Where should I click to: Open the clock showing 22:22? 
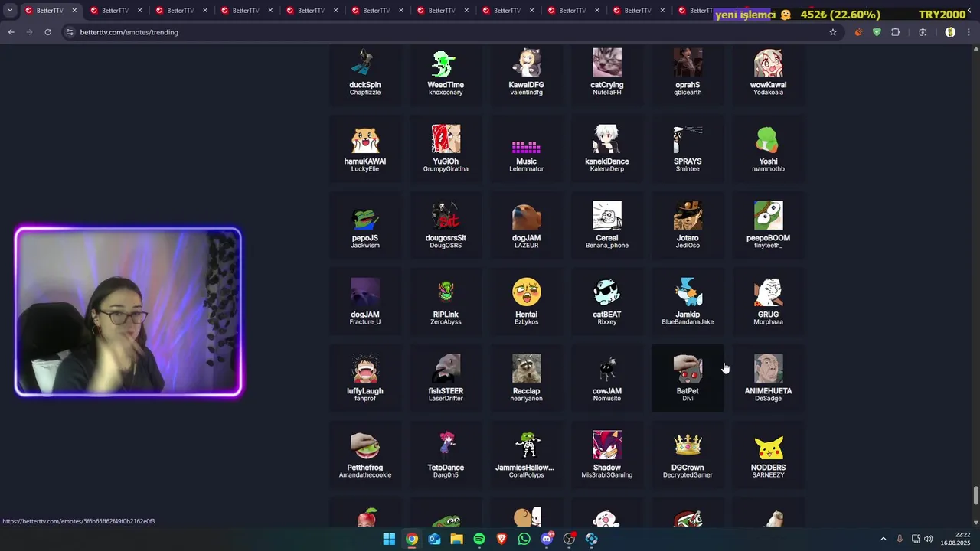pos(955,539)
